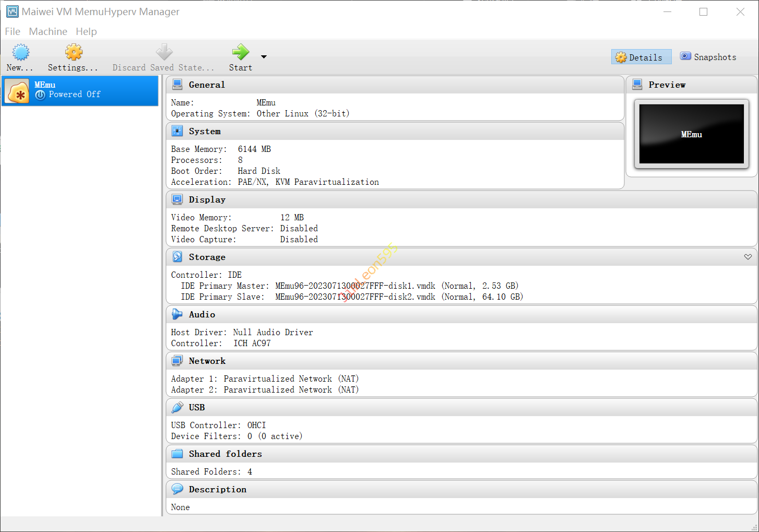Click the Shared folders section icon
The height and width of the screenshot is (532, 759).
click(x=177, y=454)
